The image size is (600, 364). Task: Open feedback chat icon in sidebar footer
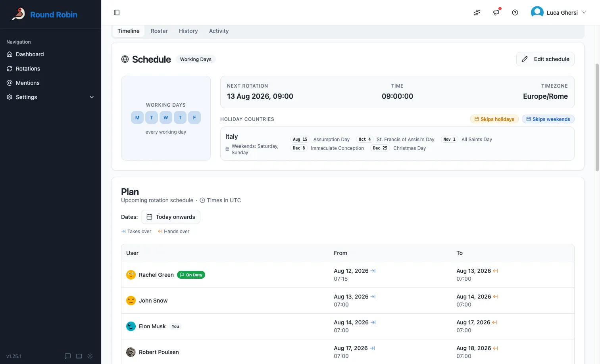click(68, 356)
